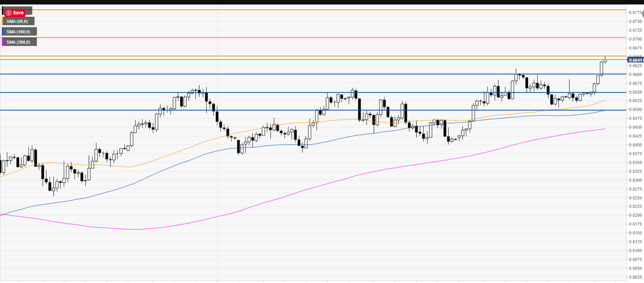This screenshot has height=283, width=644.
Task: Click the 0.6575 price axis label
Action: tap(635, 83)
